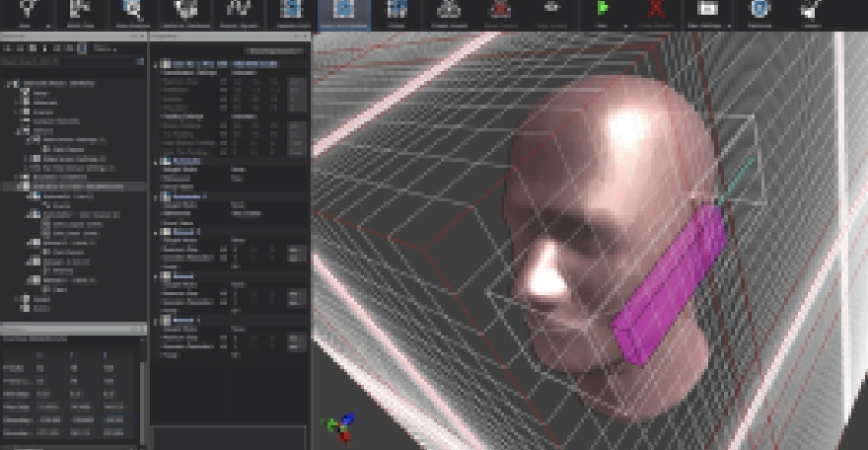Click the highlighted blue-bordered active toolbar button

point(344,13)
